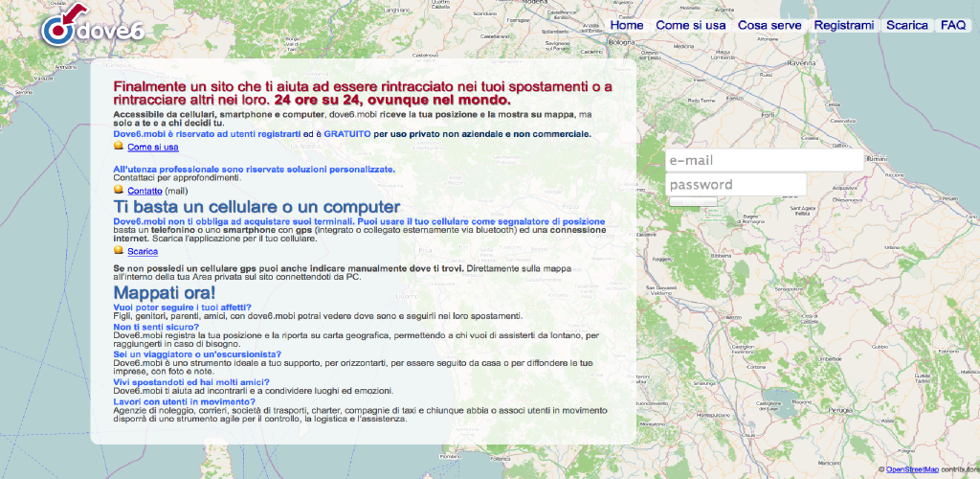Click 'Vuoi poter seguire i tuoi affetti?'

click(183, 307)
